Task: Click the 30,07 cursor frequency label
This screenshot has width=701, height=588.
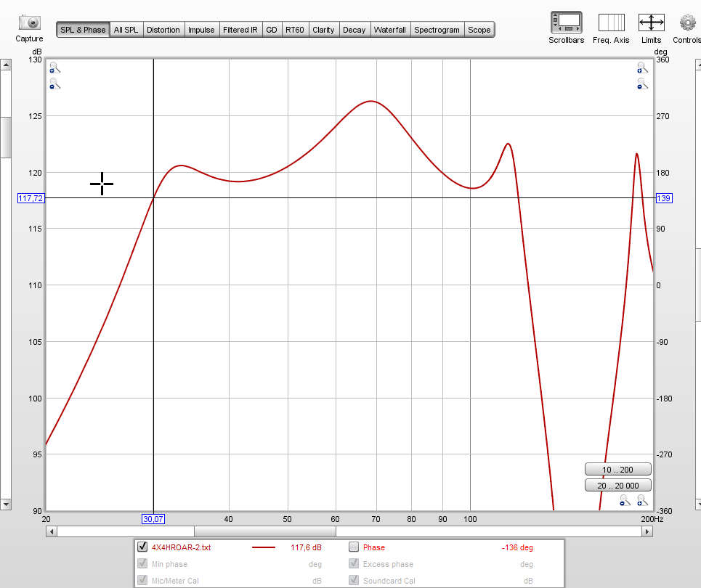Action: [153, 519]
